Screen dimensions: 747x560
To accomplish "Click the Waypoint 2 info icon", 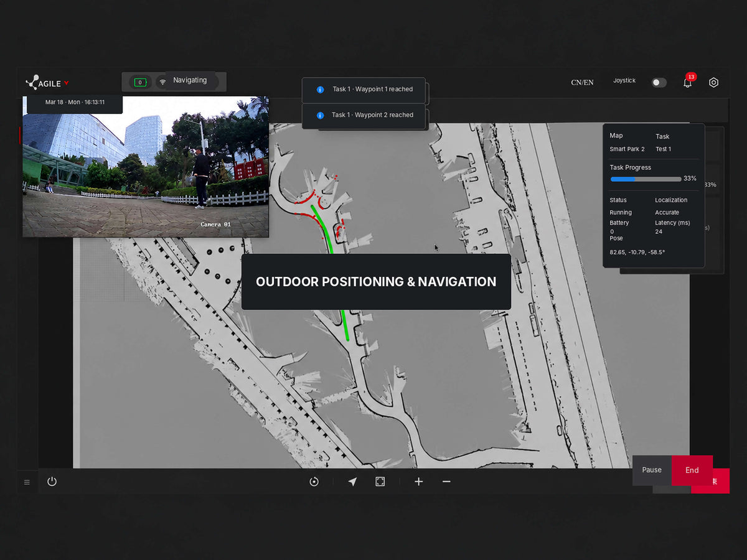I will coord(320,115).
